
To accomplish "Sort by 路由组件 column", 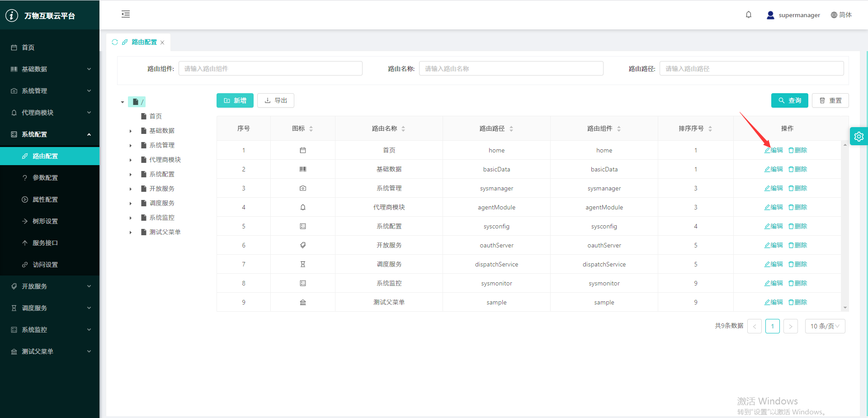I will point(619,129).
